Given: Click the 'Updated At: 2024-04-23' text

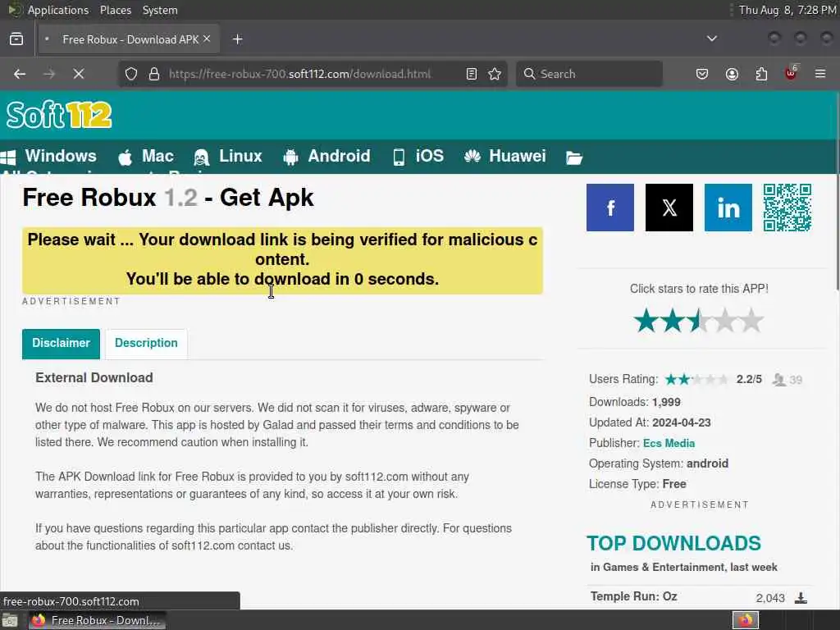Looking at the screenshot, I should 650,422.
